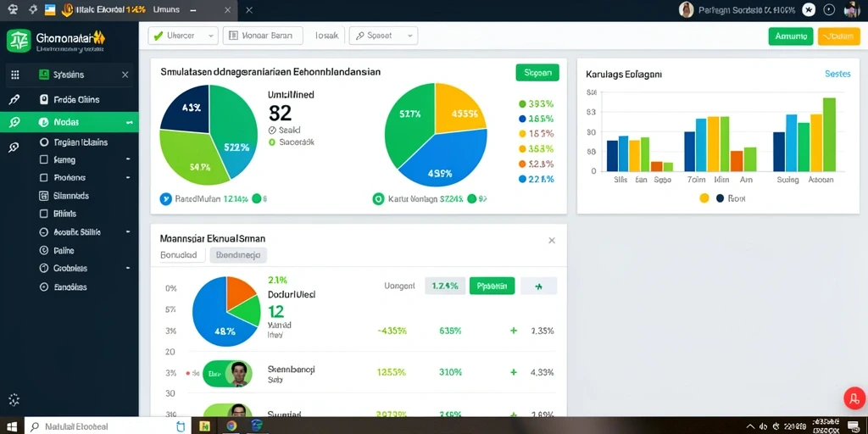Click the 1,24% pill beside Uongent
This screenshot has width=868, height=434.
(445, 287)
